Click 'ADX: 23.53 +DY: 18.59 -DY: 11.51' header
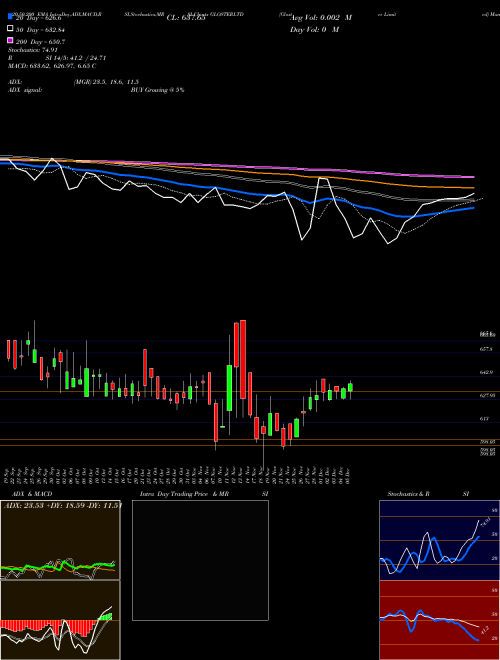Viewport: 500px width, 660px height. [63, 505]
